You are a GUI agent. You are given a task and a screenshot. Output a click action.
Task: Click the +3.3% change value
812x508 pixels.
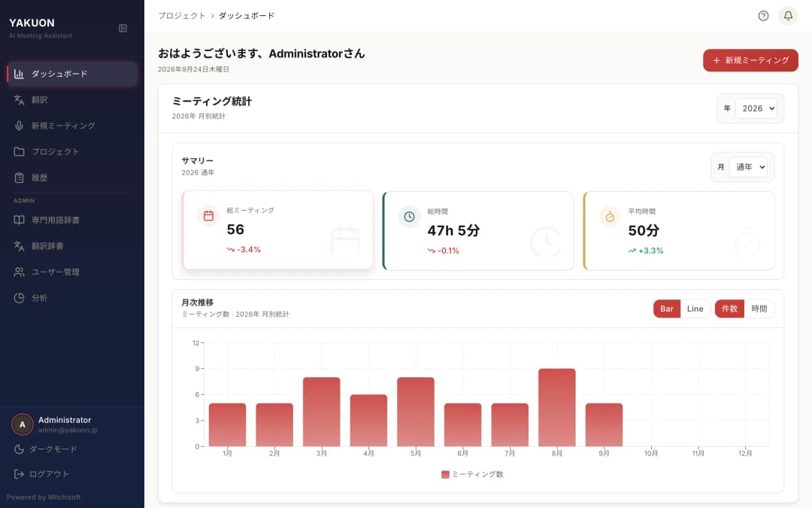coord(650,251)
